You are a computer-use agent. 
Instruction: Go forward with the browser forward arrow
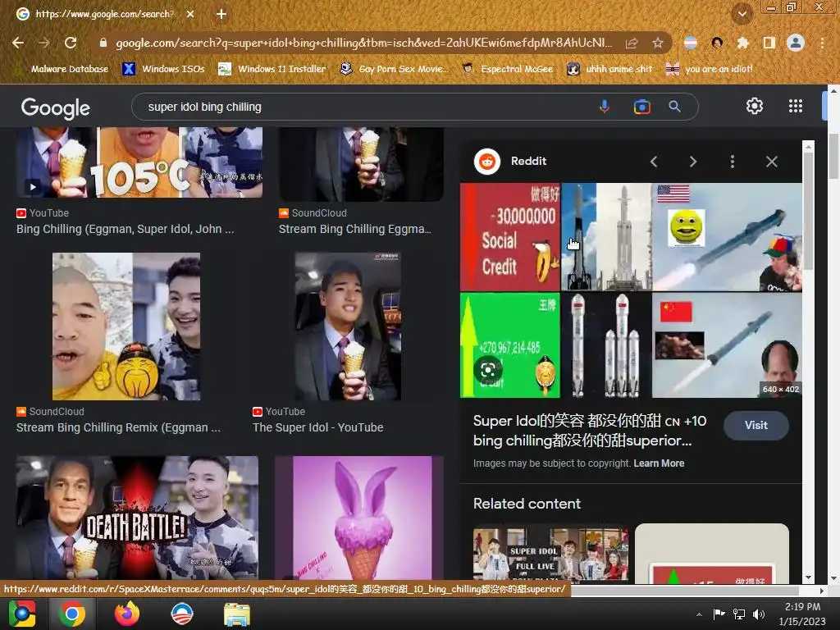[44, 43]
